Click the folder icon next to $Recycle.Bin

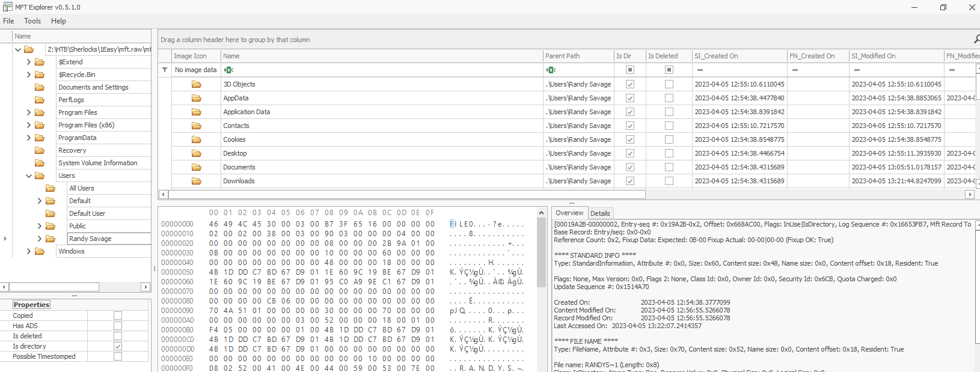click(x=40, y=75)
